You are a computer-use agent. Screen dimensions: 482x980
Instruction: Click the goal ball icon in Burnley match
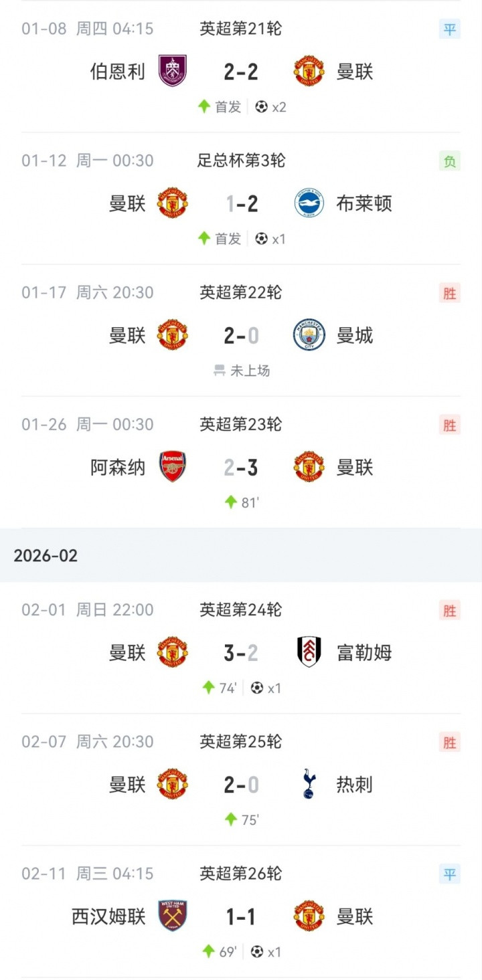(x=262, y=107)
